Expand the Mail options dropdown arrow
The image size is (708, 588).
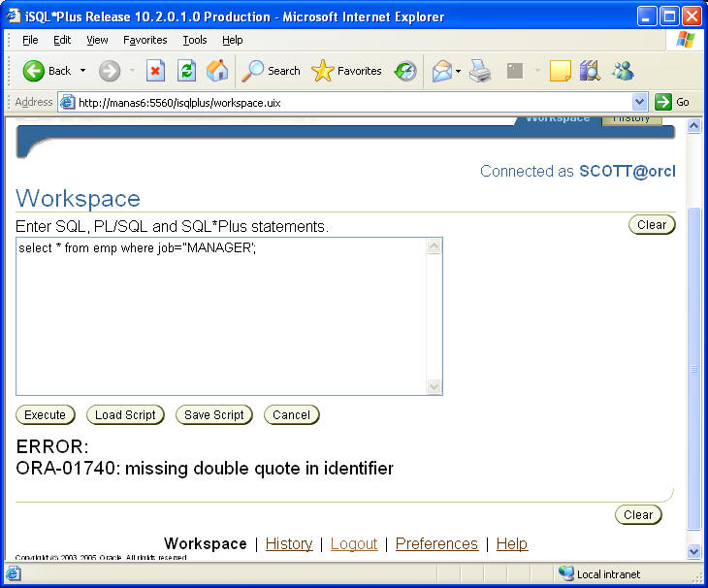pos(458,71)
